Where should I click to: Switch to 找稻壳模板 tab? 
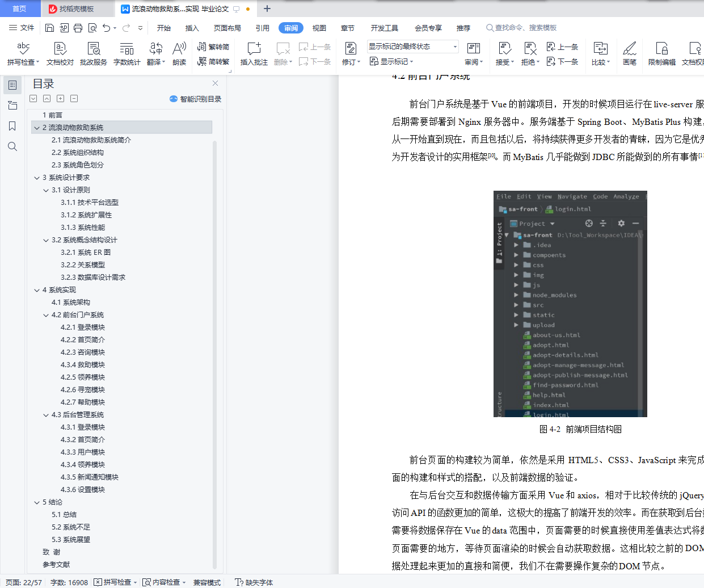tap(77, 9)
